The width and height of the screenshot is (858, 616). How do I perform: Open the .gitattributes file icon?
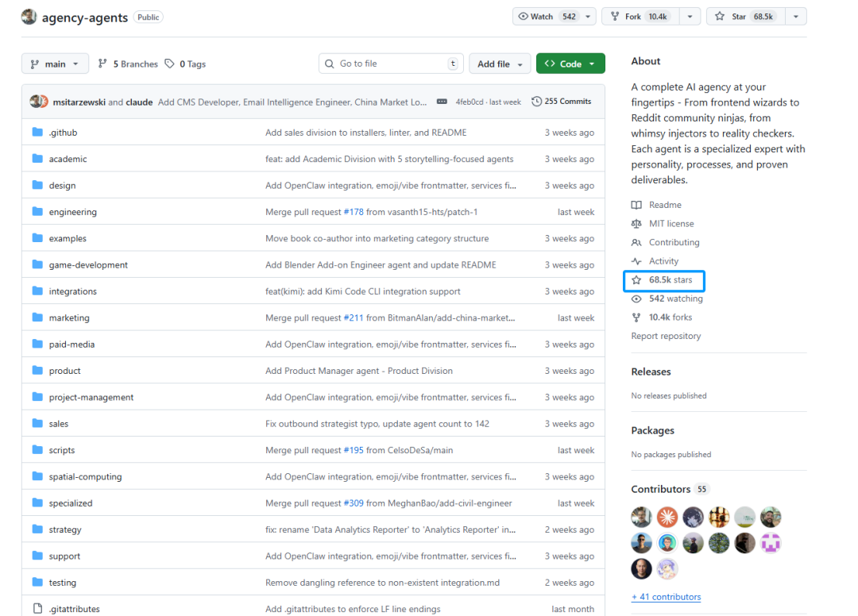(37, 609)
